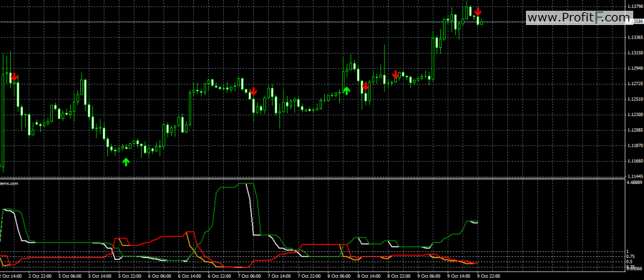Click the red arrow near 8 Oct 22:00
The image size is (644, 280).
395,74
